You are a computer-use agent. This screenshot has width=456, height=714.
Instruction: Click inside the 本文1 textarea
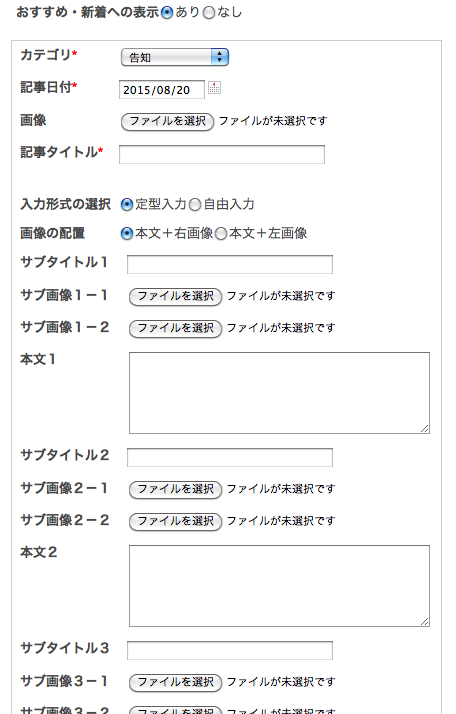(279, 393)
